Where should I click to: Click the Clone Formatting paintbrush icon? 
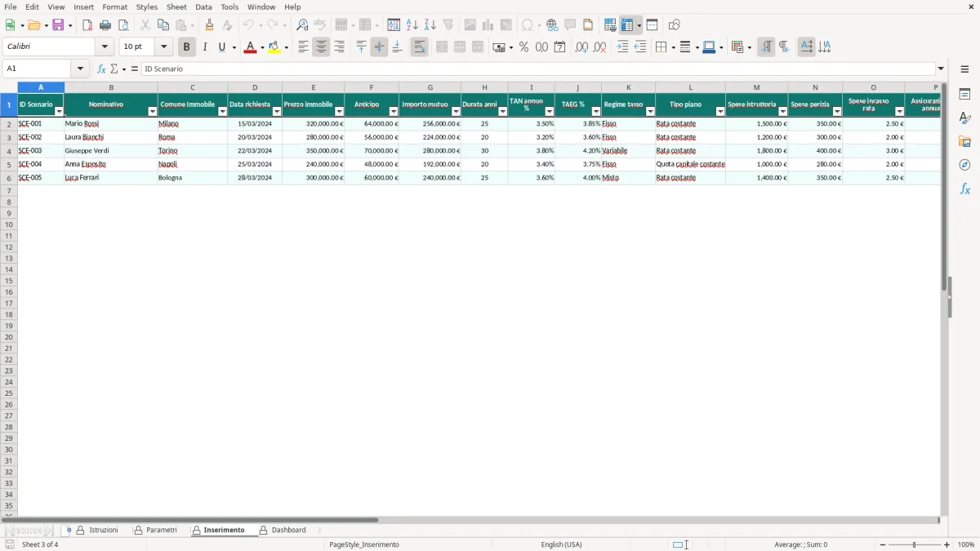coord(210,25)
